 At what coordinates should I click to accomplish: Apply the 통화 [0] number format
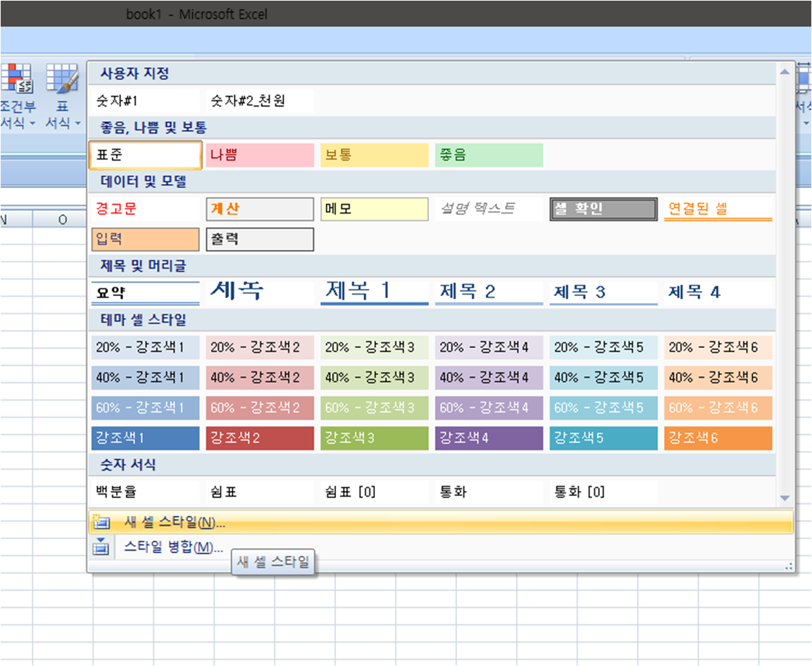pyautogui.click(x=603, y=492)
